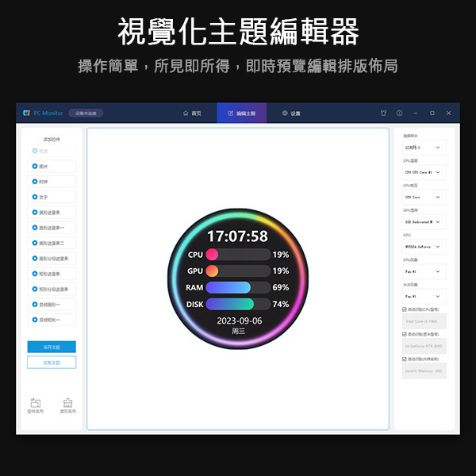Screen dimensions: 476x476
Task: Add the 圆形进度条二 widget
Action: click(52, 243)
